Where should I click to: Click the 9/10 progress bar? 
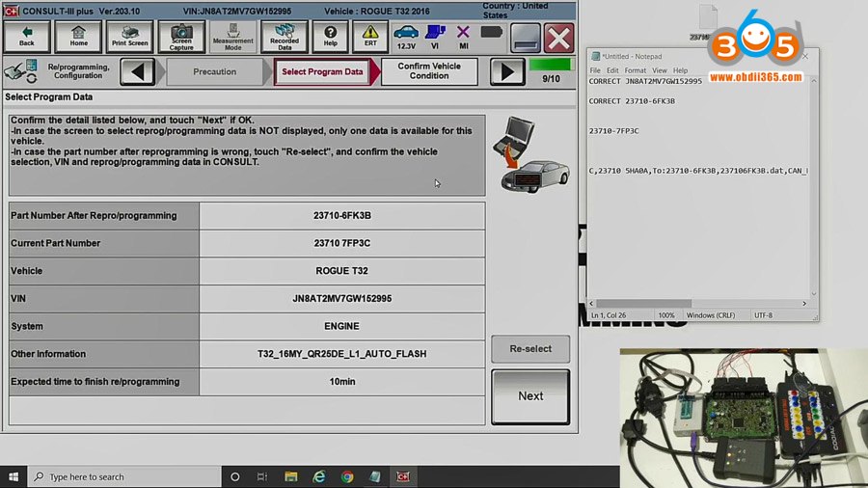[x=551, y=65]
